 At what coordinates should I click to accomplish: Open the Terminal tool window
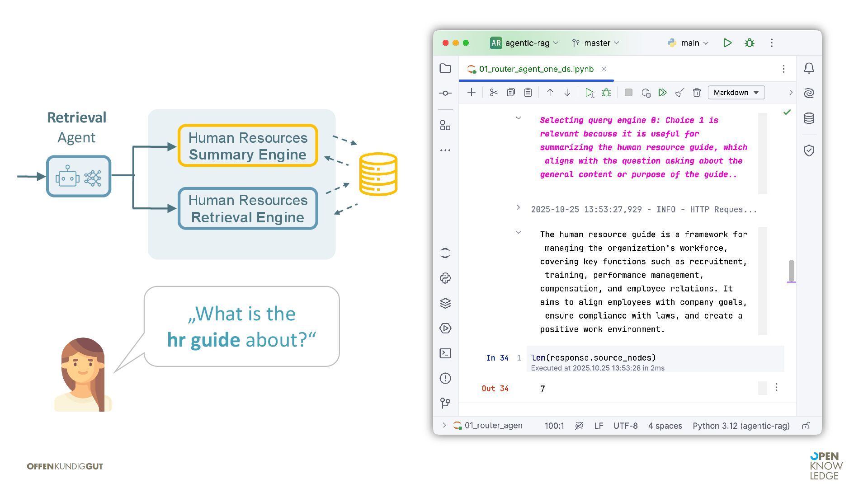[445, 353]
